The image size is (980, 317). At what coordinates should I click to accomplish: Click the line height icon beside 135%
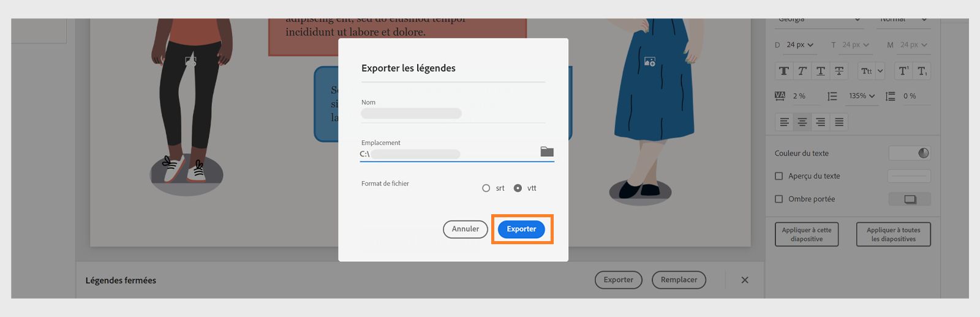pos(832,96)
